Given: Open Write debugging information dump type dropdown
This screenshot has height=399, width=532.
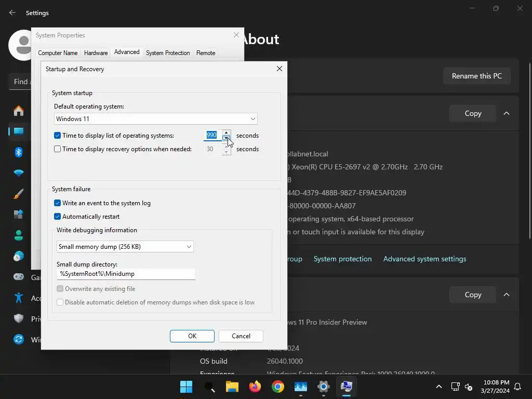Looking at the screenshot, I should click(x=125, y=247).
